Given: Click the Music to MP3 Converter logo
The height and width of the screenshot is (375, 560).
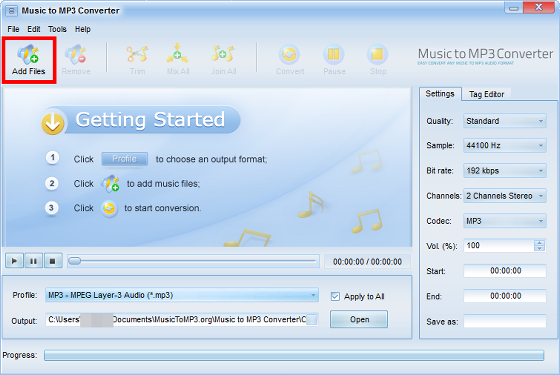Looking at the screenshot, I should click(x=486, y=56).
